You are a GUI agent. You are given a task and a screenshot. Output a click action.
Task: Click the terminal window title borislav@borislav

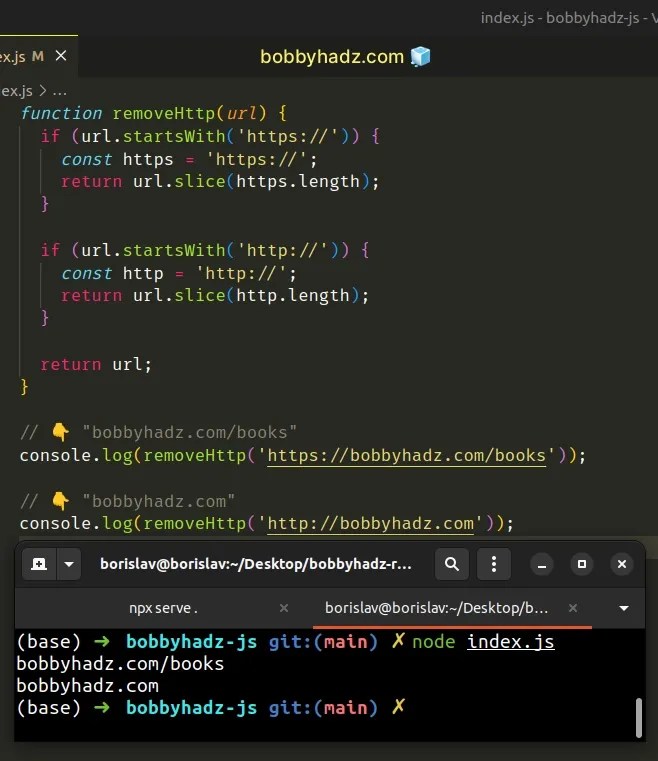256,564
